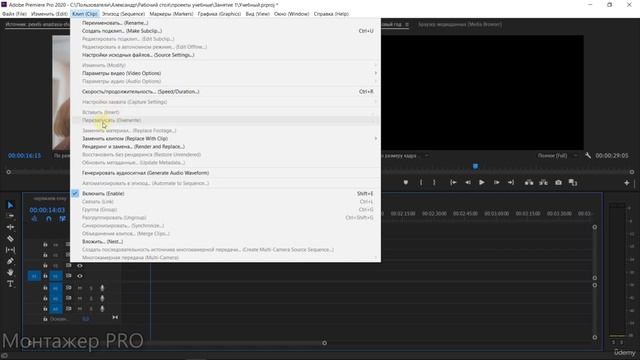640x360 pixels.
Task: Select the Track Select Forward tool
Action: click(x=10, y=216)
